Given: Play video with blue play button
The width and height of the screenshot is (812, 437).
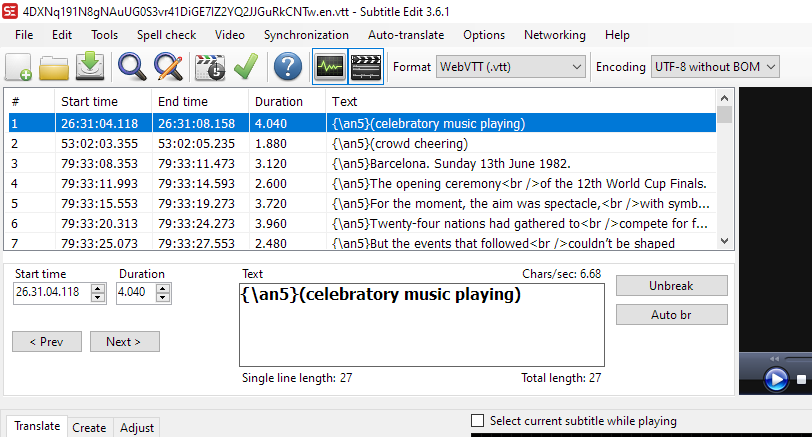Looking at the screenshot, I should (776, 380).
